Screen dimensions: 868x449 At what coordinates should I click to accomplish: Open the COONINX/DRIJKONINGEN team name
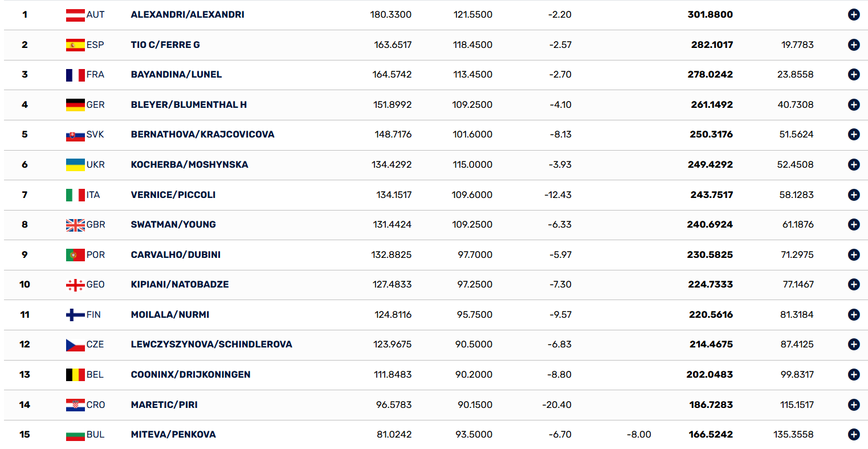tap(190, 375)
